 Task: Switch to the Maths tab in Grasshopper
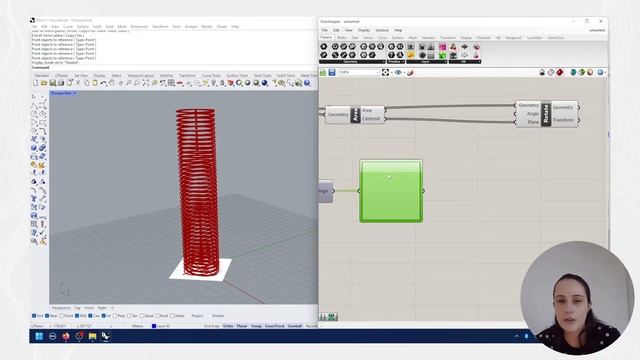point(342,38)
